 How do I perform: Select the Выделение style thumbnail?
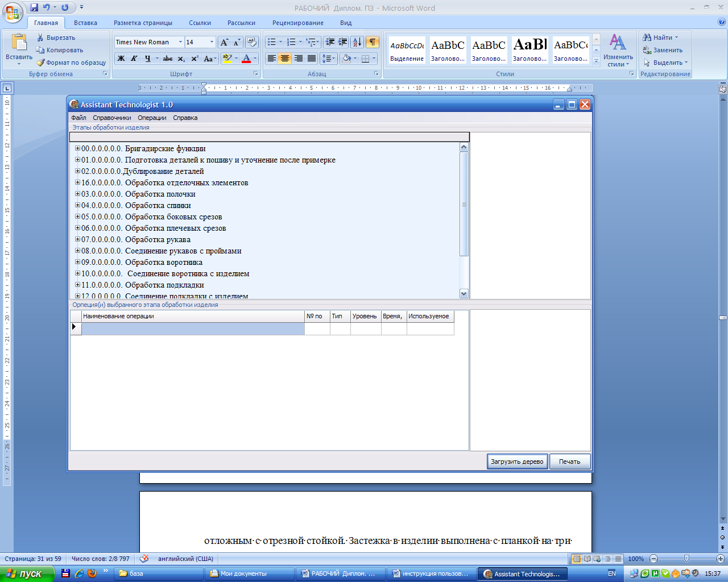tap(407, 50)
